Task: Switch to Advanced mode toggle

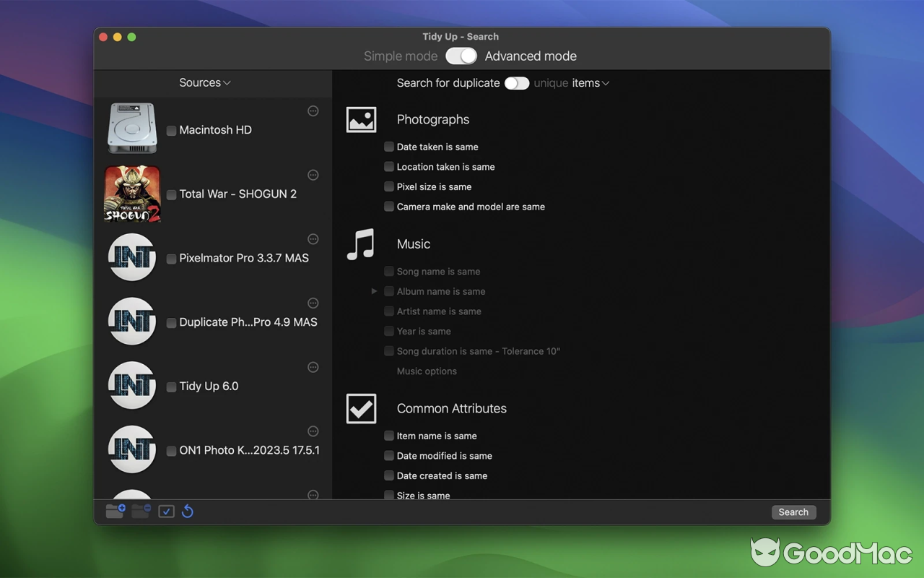Action: 461,56
